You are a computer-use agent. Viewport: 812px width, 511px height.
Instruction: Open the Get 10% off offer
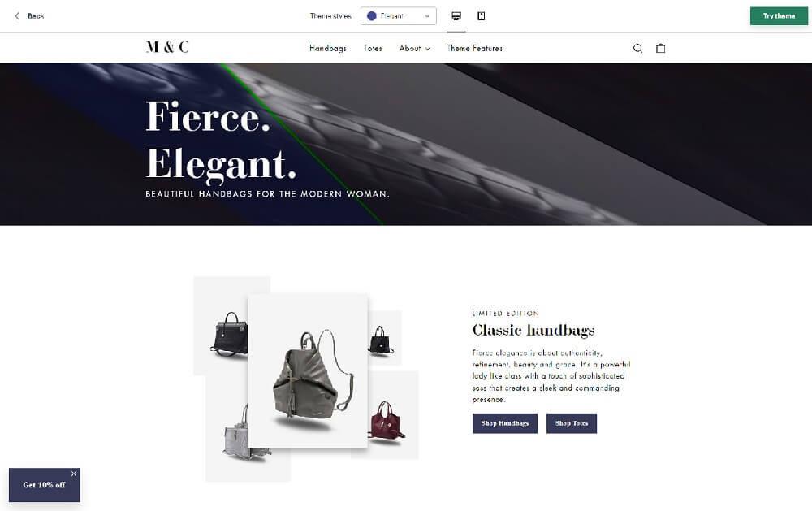point(44,485)
